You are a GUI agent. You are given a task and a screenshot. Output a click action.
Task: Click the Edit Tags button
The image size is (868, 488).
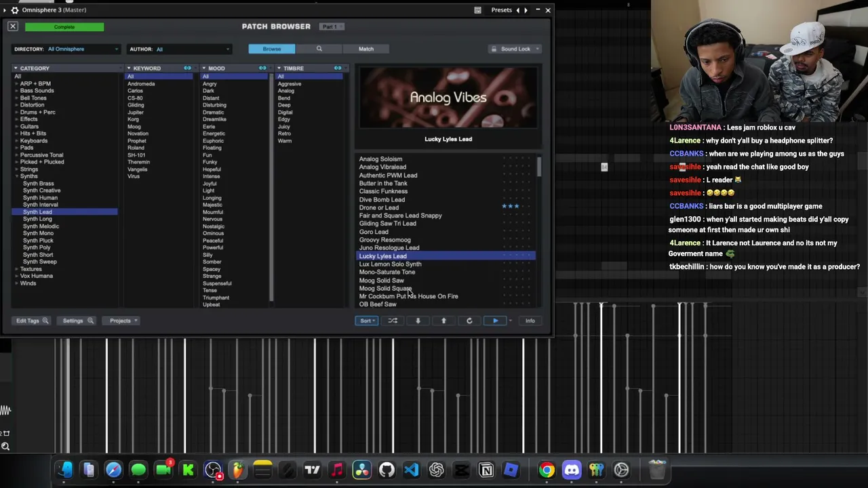pos(31,321)
